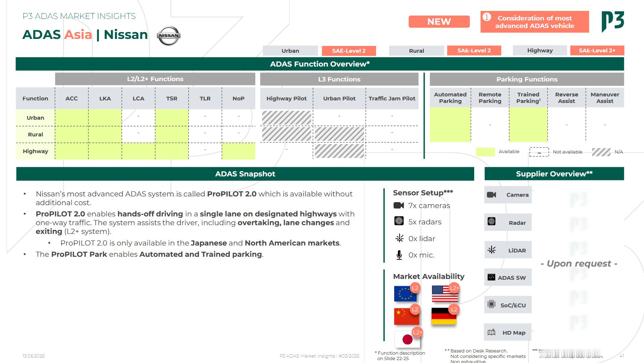This screenshot has width=644, height=363.
Task: Click the Reverse Assist column header
Action: point(567,97)
